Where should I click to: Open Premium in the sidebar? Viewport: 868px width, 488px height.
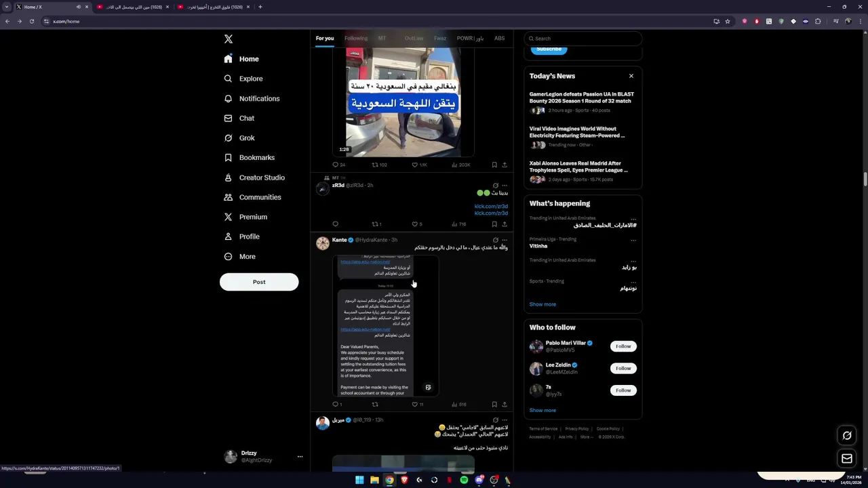tap(245, 217)
